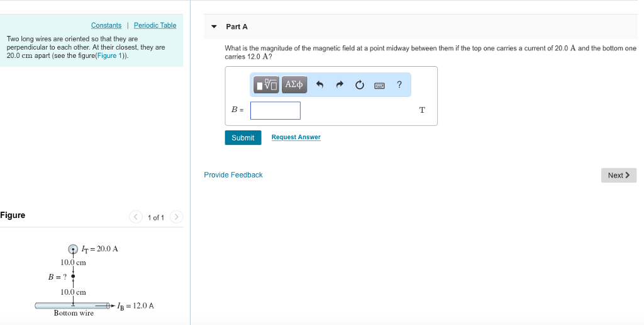The height and width of the screenshot is (325, 644).
Task: Go to previous figure arrow
Action: pyautogui.click(x=136, y=217)
